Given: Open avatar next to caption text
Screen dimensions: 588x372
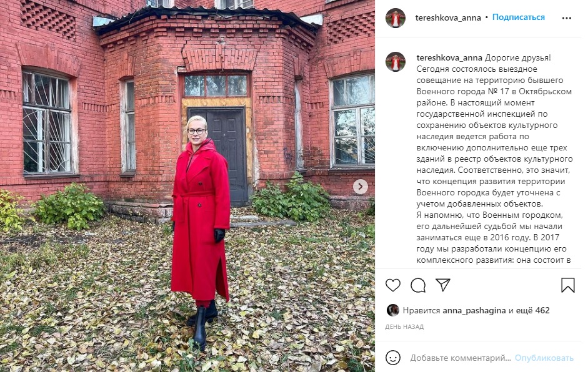Looking at the screenshot, I should coord(396,61).
